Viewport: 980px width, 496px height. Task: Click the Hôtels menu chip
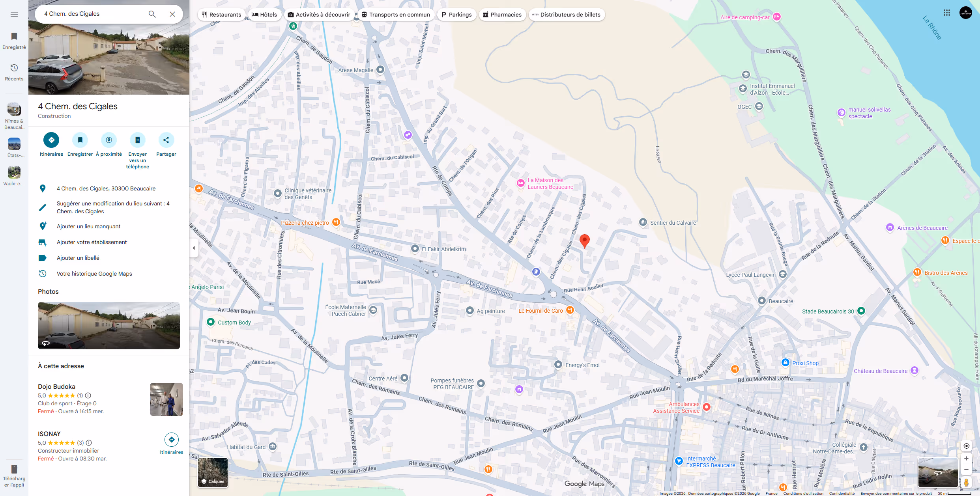click(x=265, y=14)
